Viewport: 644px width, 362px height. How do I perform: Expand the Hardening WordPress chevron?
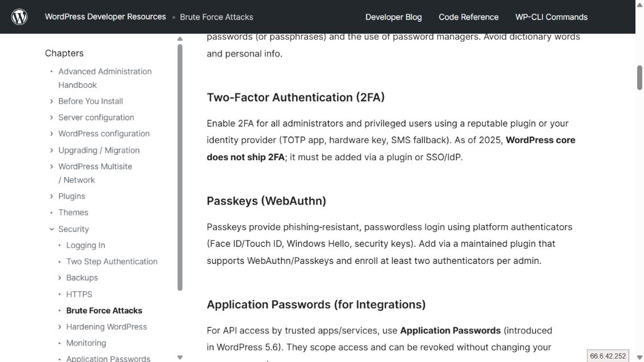point(60,327)
